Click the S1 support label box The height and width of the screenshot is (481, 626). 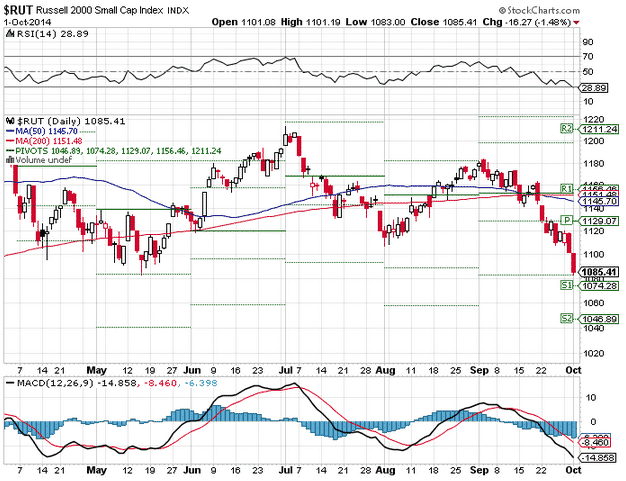(567, 285)
